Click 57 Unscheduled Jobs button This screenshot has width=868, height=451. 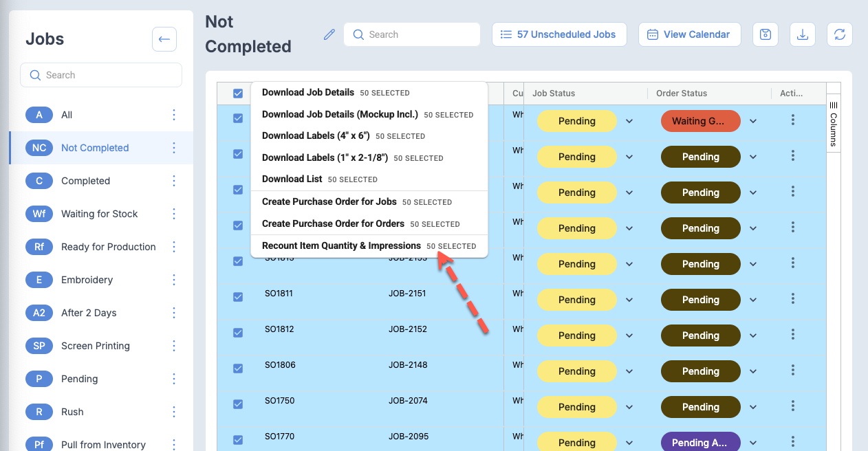coord(558,34)
